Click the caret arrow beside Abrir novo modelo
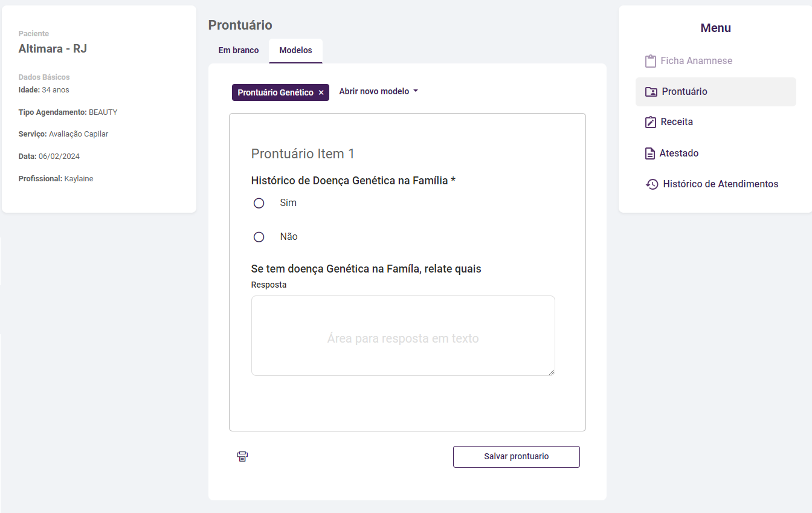 click(x=416, y=92)
